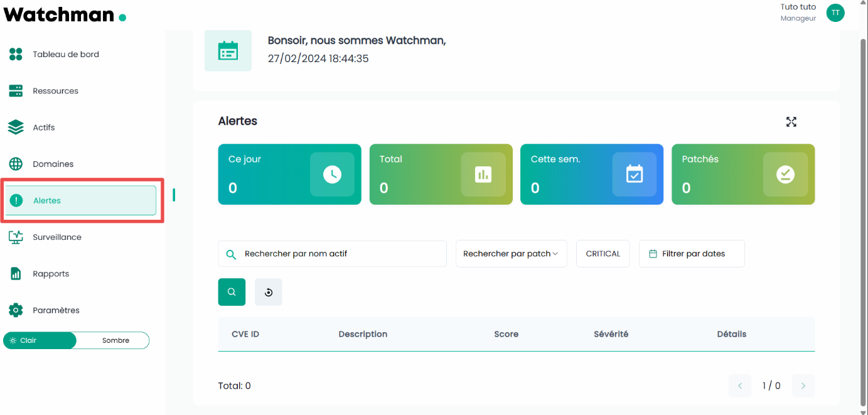Click the expand fullscreen icon in Alertes panel
Image resolution: width=868 pixels, height=415 pixels.
click(791, 122)
